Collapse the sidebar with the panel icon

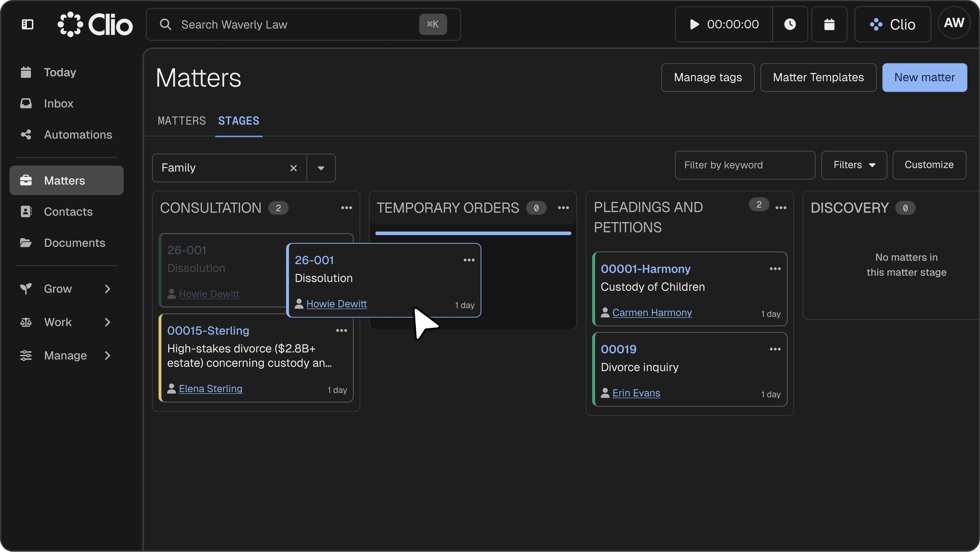pos(27,24)
